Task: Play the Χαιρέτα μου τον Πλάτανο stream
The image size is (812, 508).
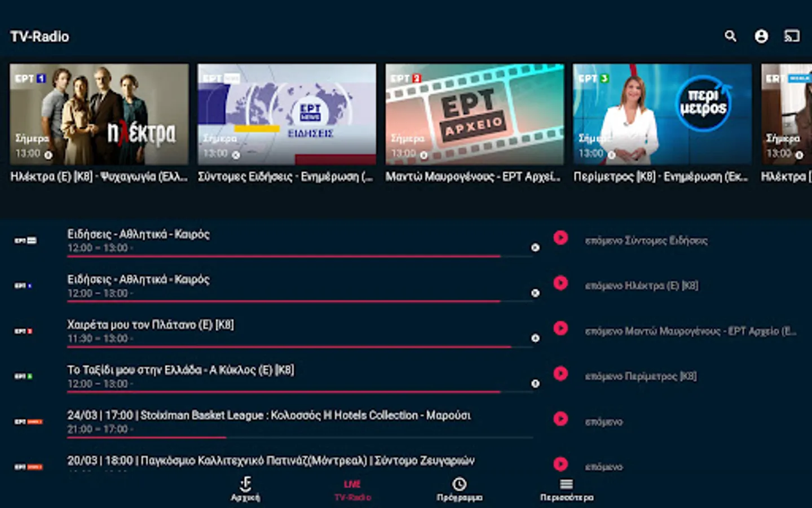Action: 561,329
